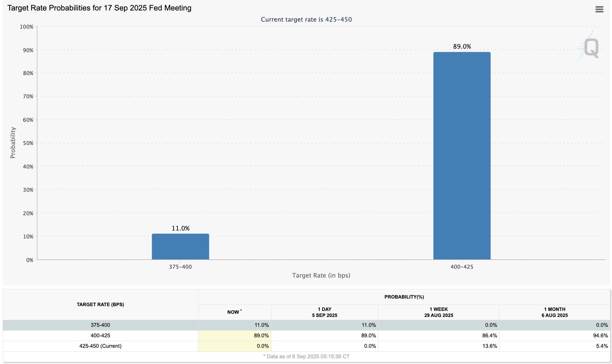Click the highlighted 89.0% NOW cell
612x364 pixels.
[261, 336]
